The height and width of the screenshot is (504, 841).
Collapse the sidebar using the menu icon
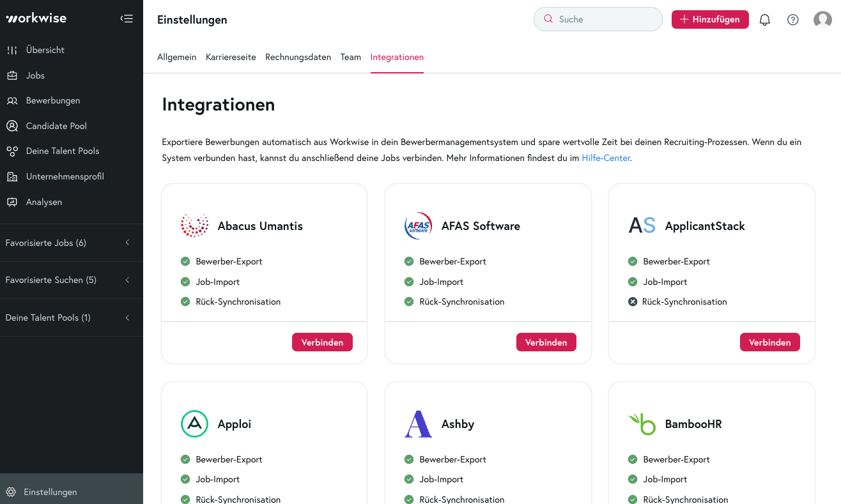pyautogui.click(x=127, y=19)
